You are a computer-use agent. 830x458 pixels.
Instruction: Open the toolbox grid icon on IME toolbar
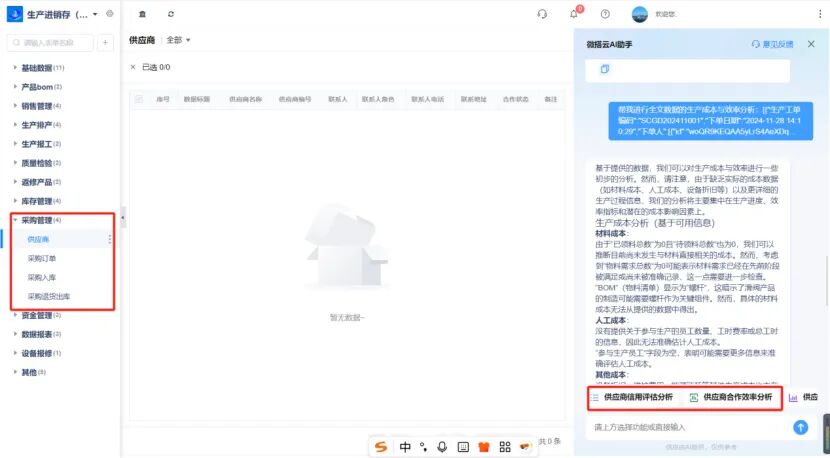(505, 447)
